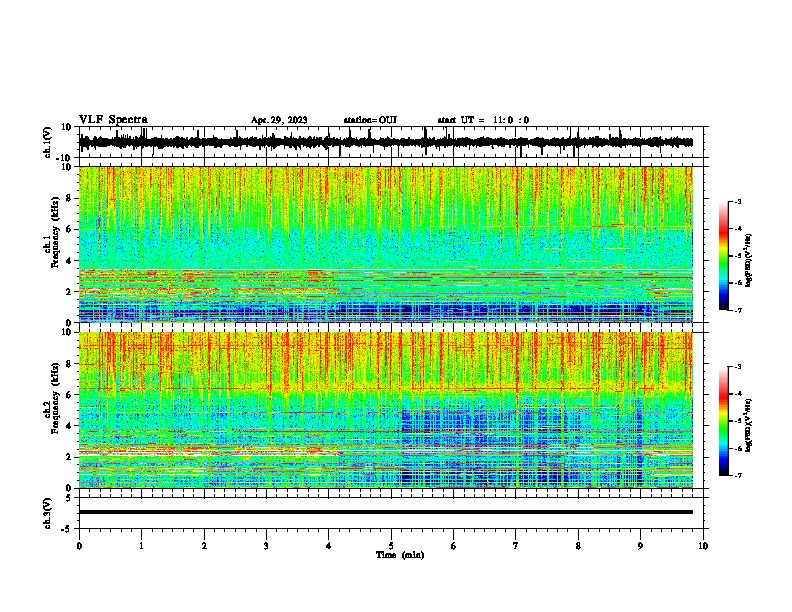Click the ch.1 color scale bar

pyautogui.click(x=723, y=256)
